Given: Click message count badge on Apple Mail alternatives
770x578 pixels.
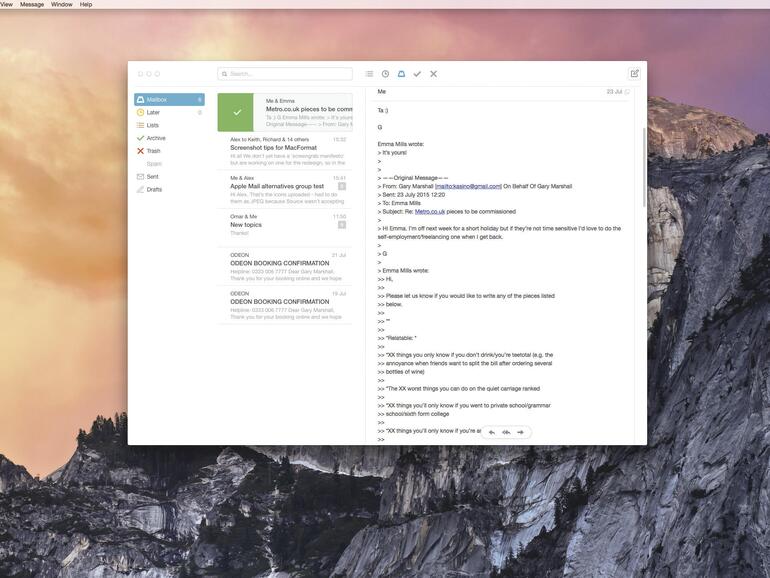Looking at the screenshot, I should pos(342,186).
